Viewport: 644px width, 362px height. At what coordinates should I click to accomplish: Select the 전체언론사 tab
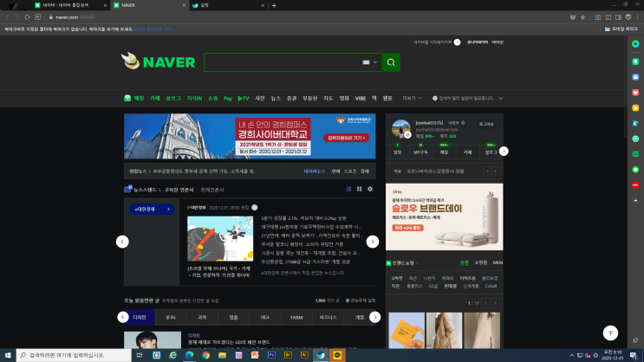tap(212, 190)
